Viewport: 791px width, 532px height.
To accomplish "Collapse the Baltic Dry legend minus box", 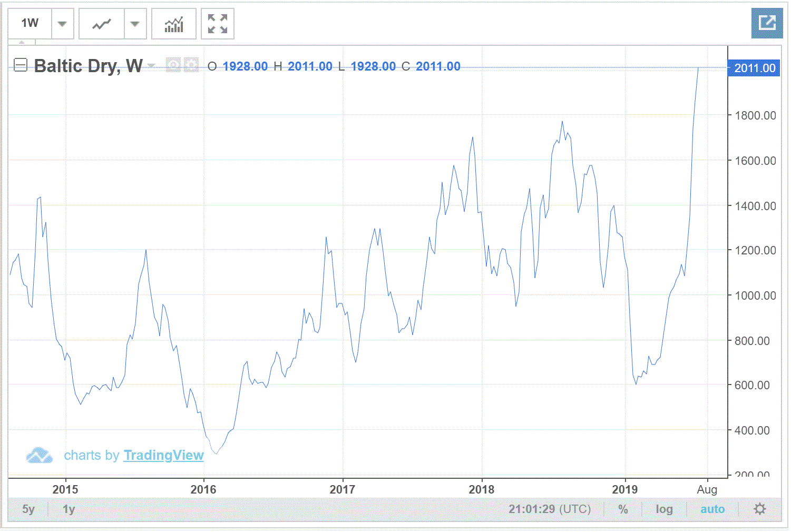I will click(x=20, y=65).
